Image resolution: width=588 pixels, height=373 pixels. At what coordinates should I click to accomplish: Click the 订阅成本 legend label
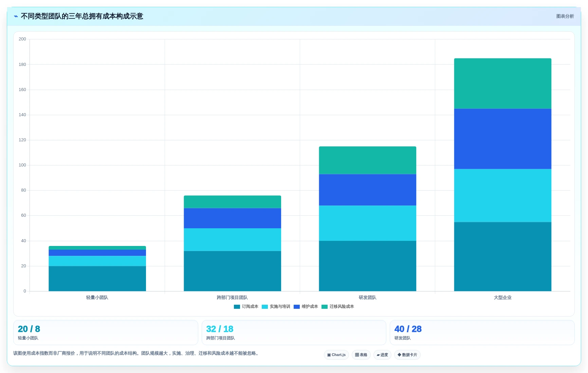(250, 306)
